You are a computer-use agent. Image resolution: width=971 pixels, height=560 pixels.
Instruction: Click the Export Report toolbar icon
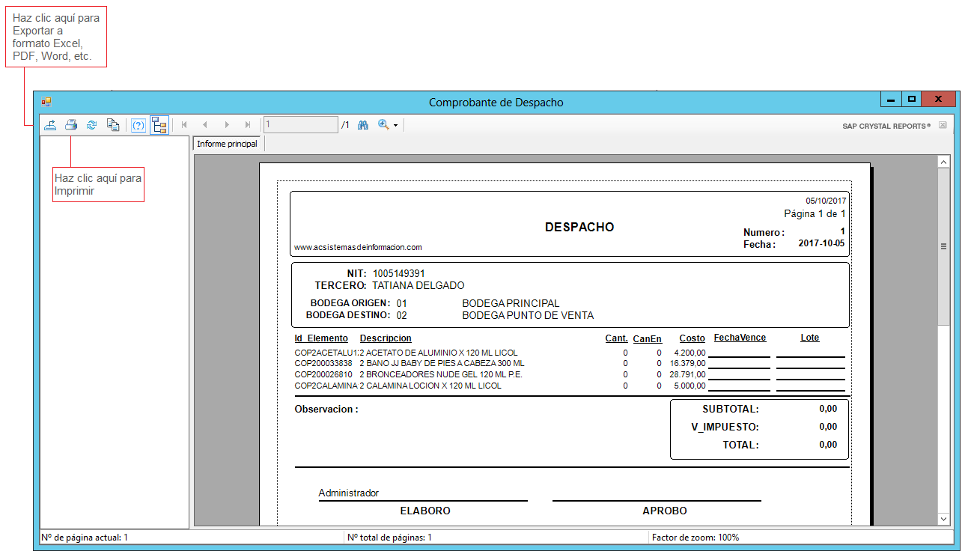[50, 125]
